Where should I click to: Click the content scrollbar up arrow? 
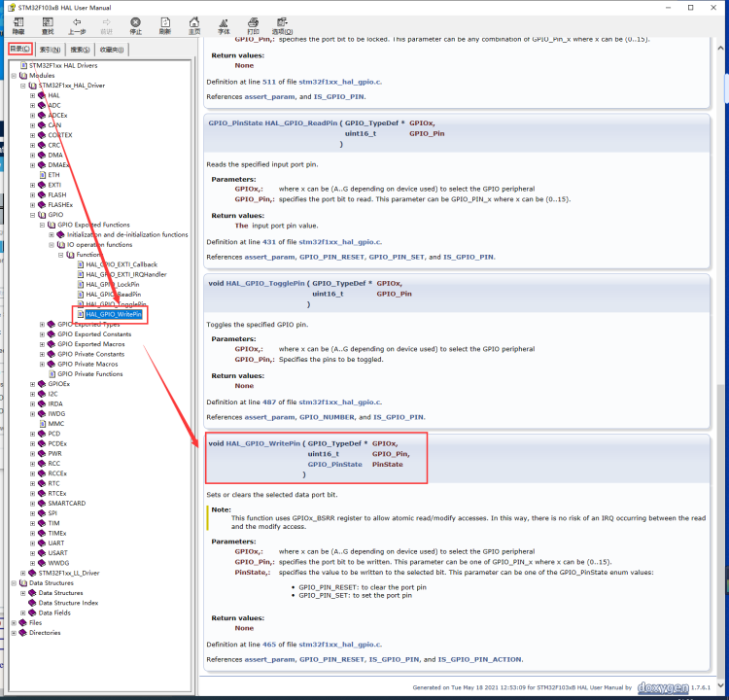pos(720,48)
